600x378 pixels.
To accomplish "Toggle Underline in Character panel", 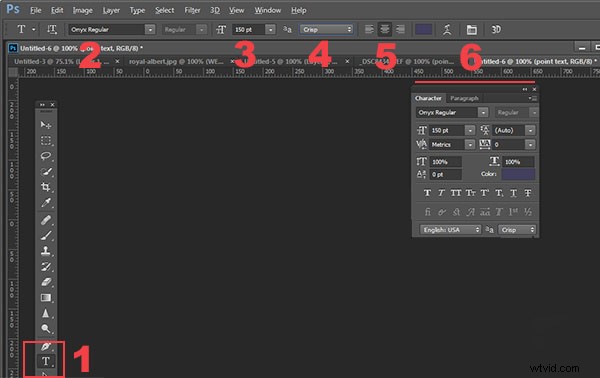I will tap(514, 193).
